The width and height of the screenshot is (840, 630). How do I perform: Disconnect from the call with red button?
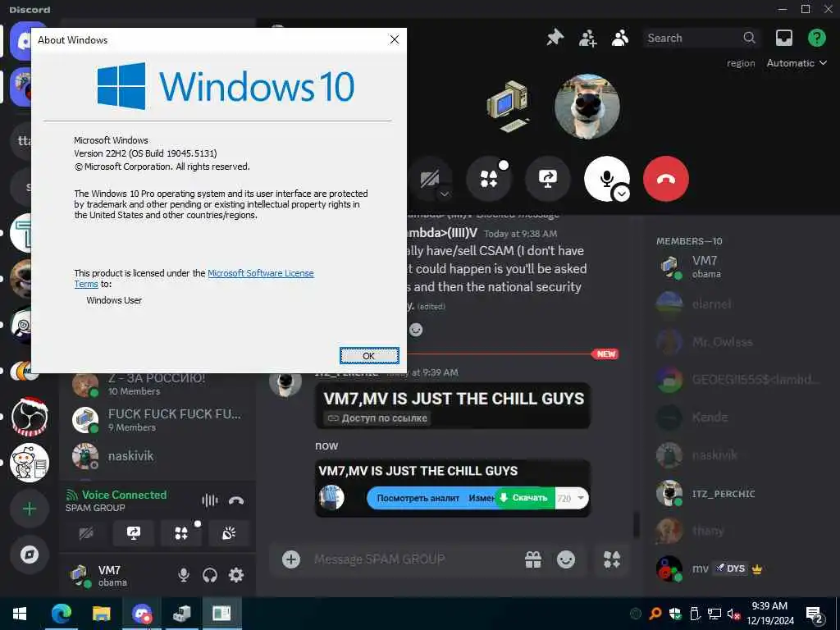tap(666, 179)
